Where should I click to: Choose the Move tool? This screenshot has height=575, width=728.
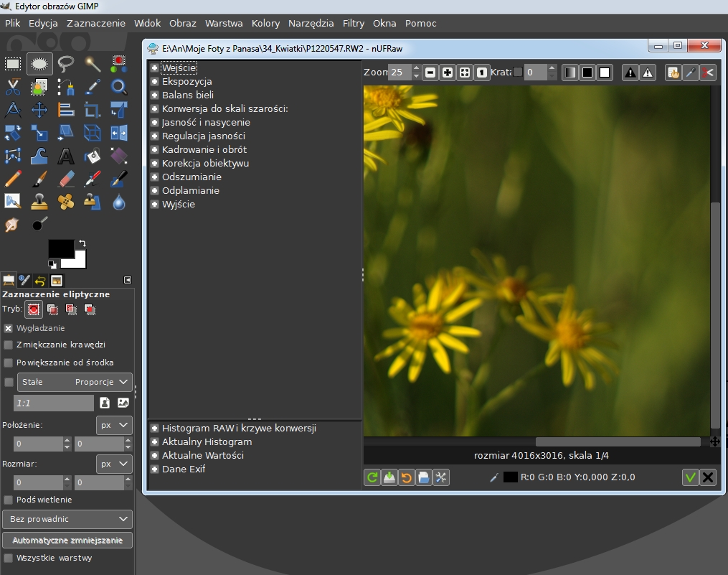point(39,110)
